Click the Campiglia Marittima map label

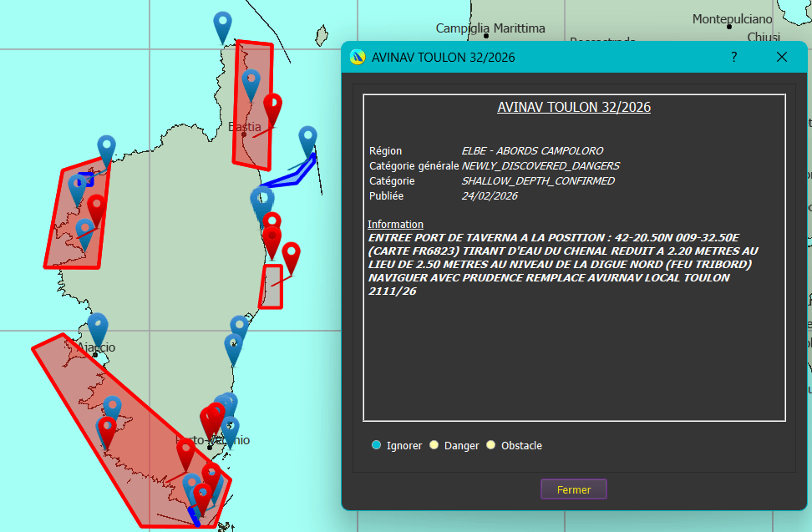[x=490, y=28]
